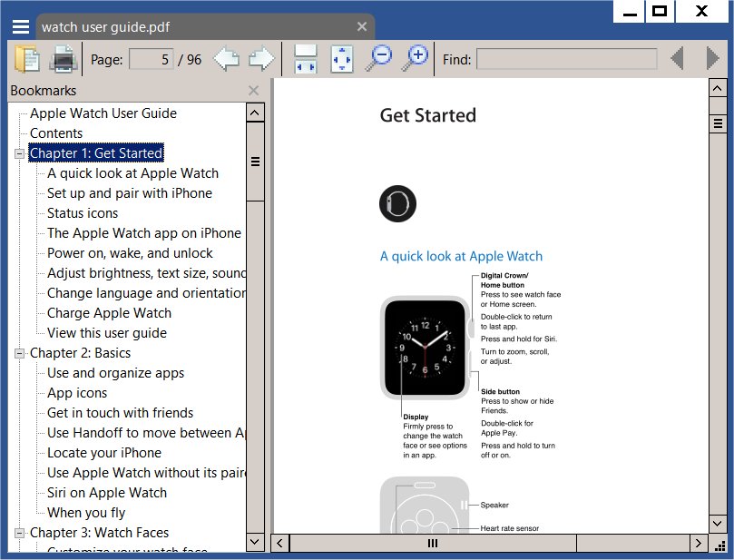Click the horizontal scrollbar thumb
Image resolution: width=734 pixels, height=560 pixels.
(433, 543)
